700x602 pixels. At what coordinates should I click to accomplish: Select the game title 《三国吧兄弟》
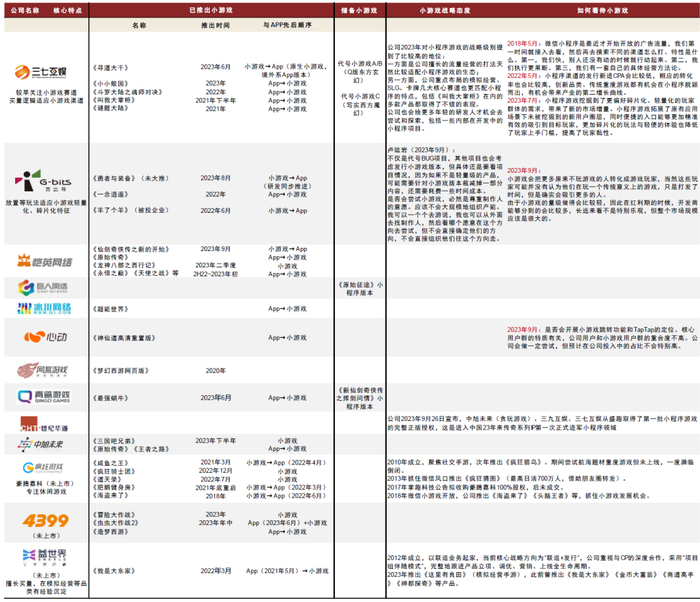114,441
